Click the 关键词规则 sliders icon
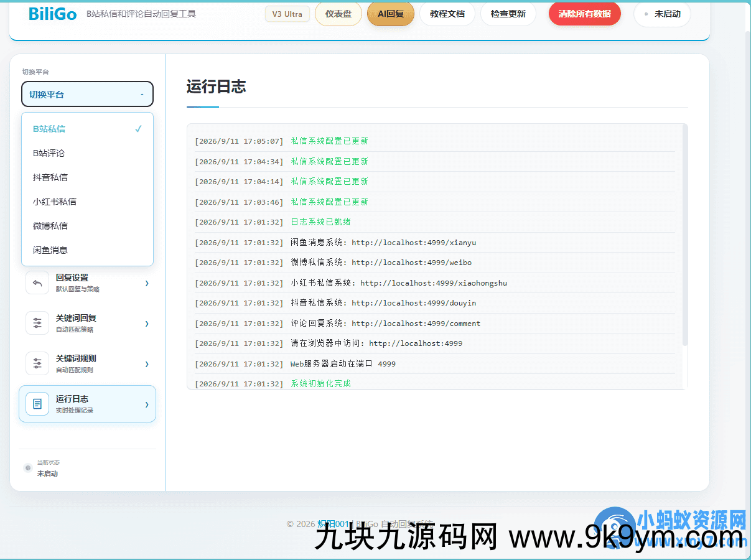This screenshot has height=560, width=751. 37,363
